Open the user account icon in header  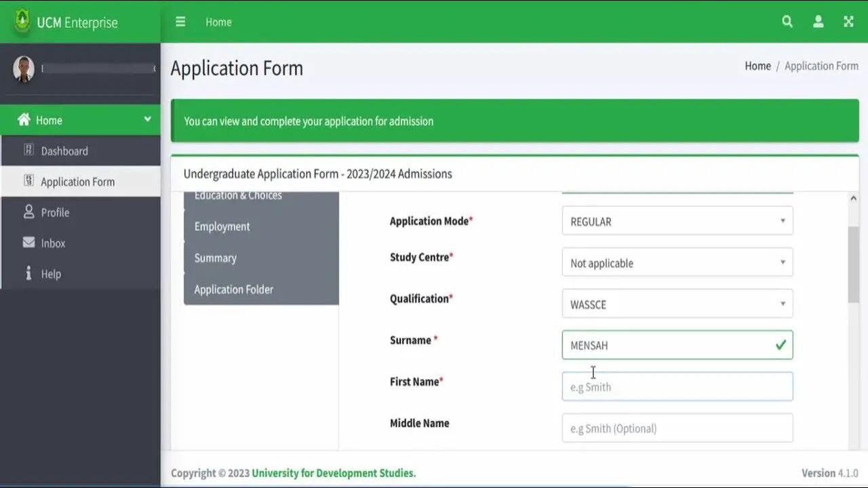(818, 22)
